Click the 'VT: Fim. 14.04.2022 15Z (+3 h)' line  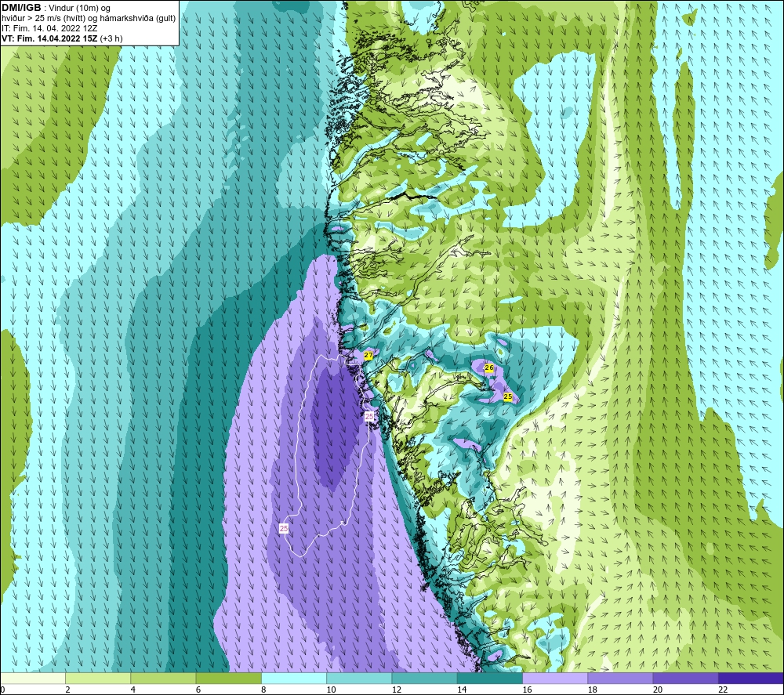pos(62,38)
